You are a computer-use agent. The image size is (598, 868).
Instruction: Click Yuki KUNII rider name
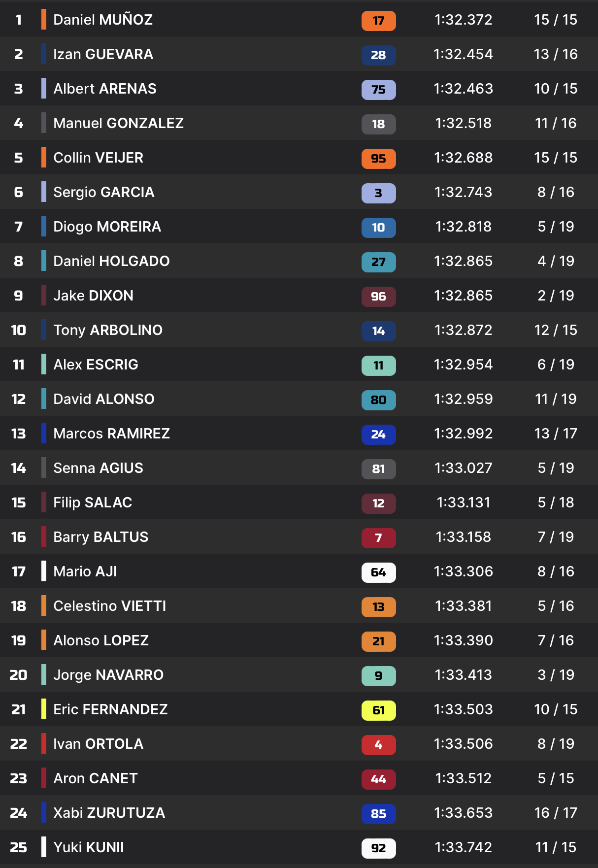(x=89, y=847)
